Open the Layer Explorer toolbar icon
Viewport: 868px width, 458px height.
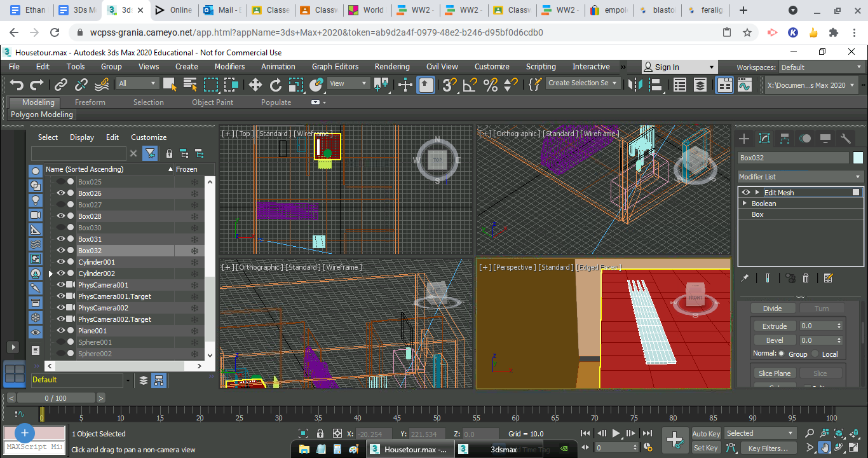(700, 85)
